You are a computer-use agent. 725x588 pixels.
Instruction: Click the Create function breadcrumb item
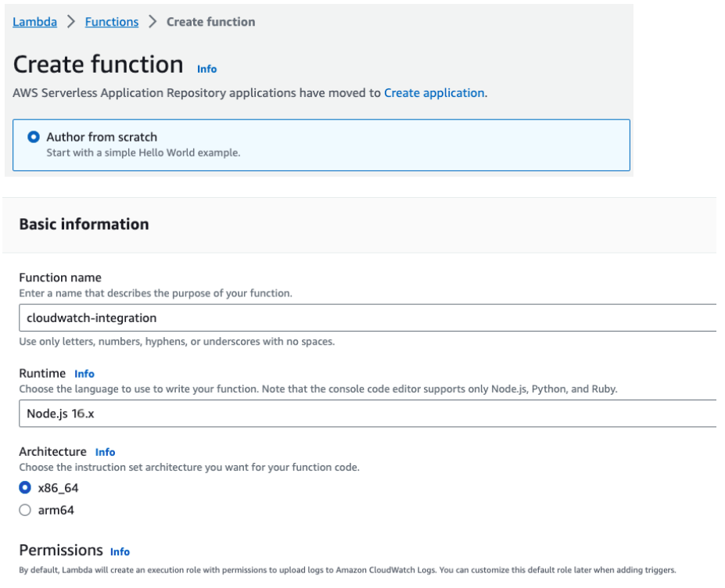click(x=210, y=22)
